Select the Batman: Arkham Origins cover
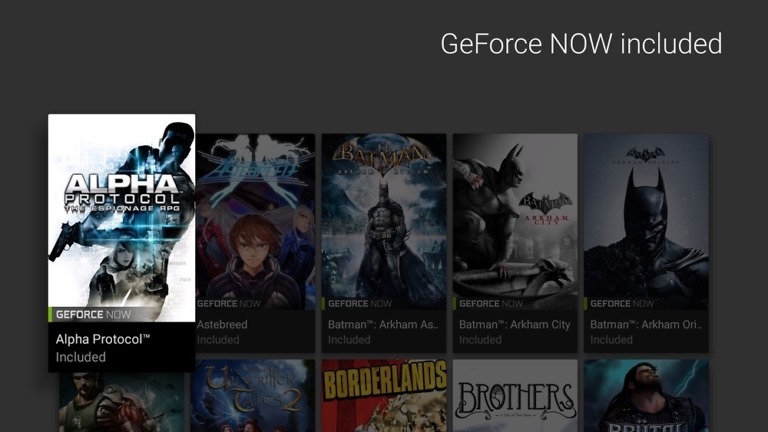Viewport: 768px width, 432px height. [x=646, y=215]
